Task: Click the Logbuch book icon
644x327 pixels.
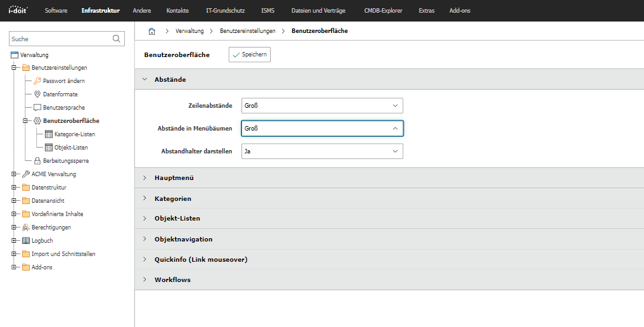Action: tap(26, 241)
